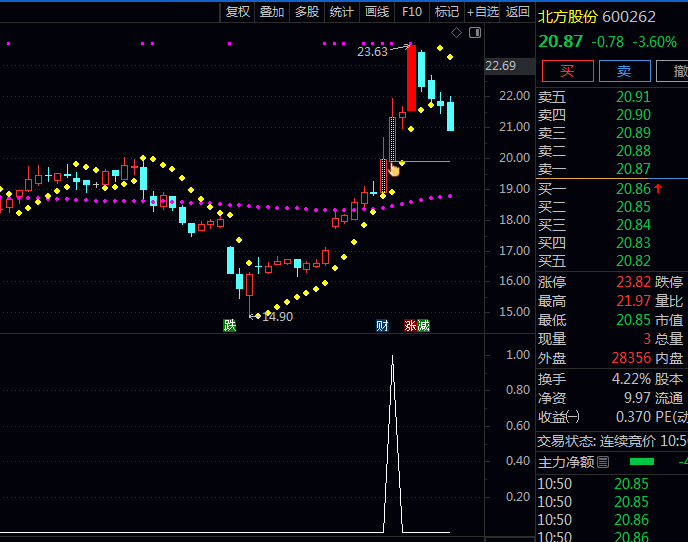Open the 主力净额 list icon
The image size is (688, 542).
pyautogui.click(x=603, y=462)
